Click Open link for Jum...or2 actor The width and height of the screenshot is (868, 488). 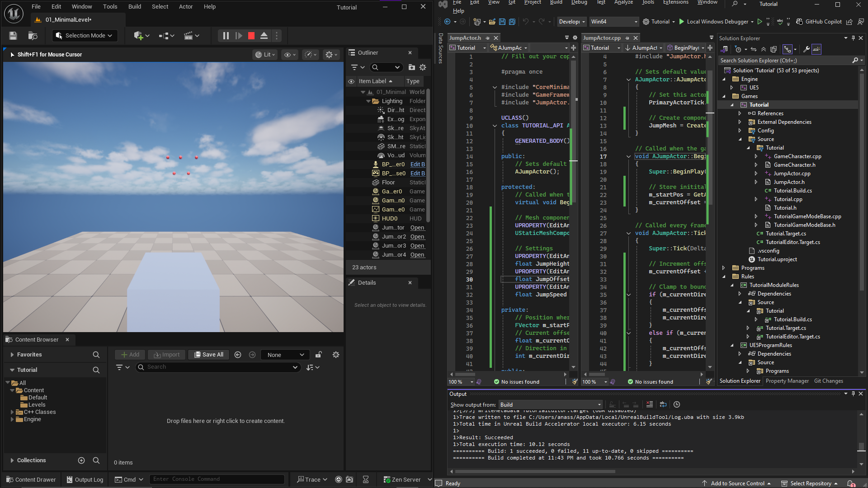coord(417,237)
